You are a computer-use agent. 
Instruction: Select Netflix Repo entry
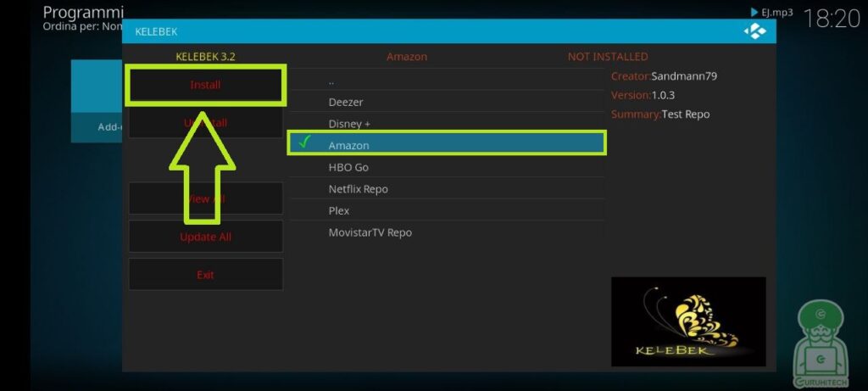tap(358, 189)
